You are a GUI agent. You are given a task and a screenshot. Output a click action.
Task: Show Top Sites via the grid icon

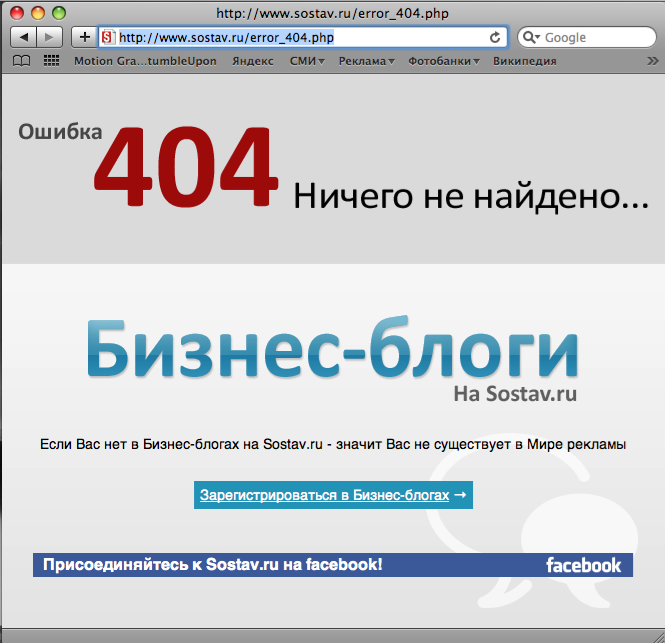[x=51, y=61]
